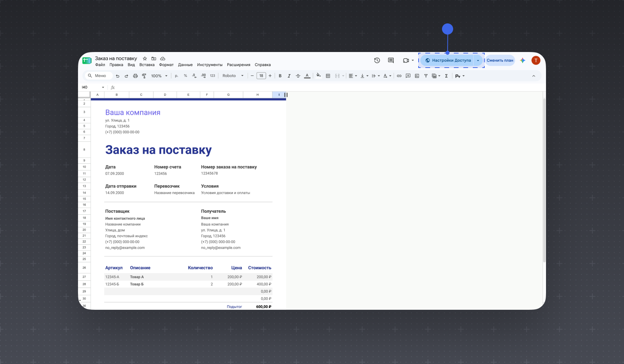
Task: Toggle strikethrough formatting
Action: pyautogui.click(x=298, y=76)
